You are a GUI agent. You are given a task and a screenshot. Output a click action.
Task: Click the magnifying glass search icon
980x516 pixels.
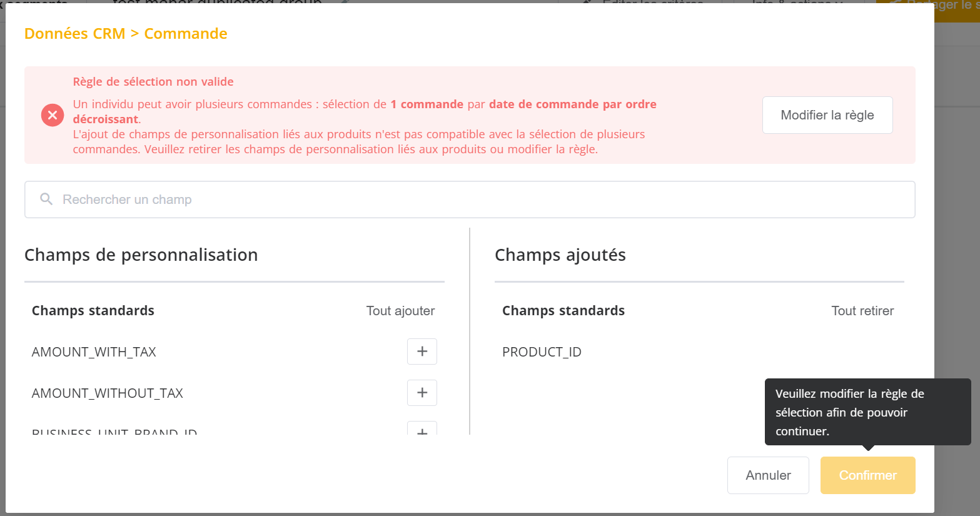[46, 199]
